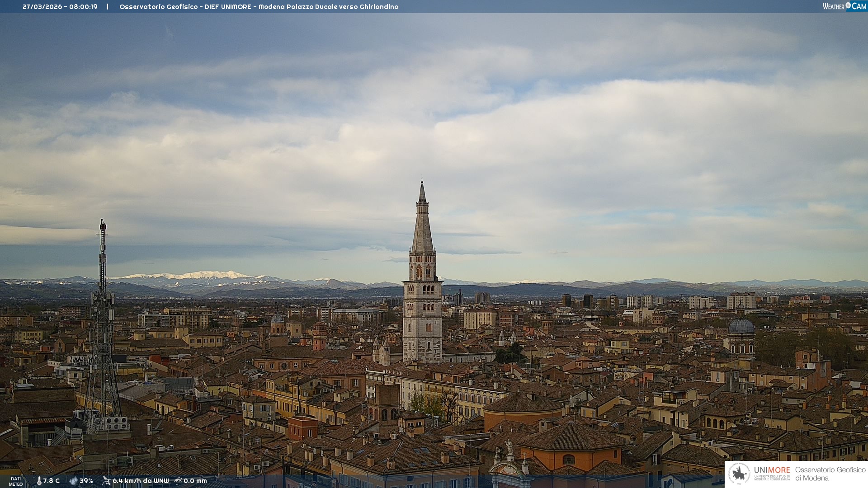Click the 6.4 km/h da WNW wind reading
The image size is (868, 488).
click(x=141, y=481)
